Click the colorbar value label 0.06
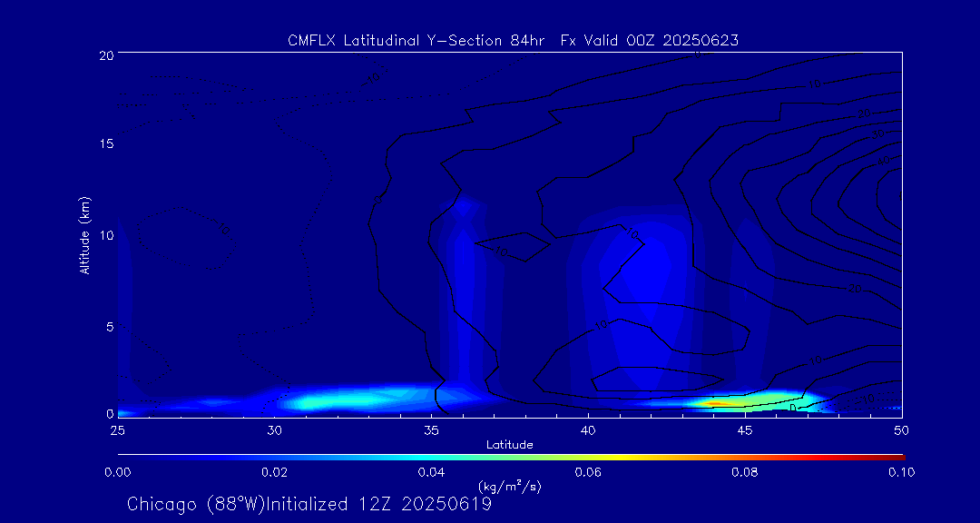Screen dimensions: 980x523 tap(589, 472)
